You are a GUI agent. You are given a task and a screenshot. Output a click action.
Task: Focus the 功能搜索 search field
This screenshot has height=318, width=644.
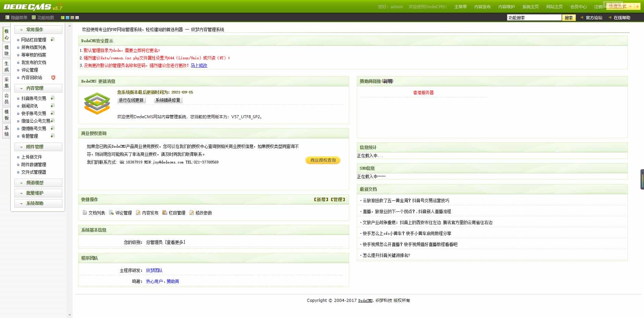coord(534,18)
